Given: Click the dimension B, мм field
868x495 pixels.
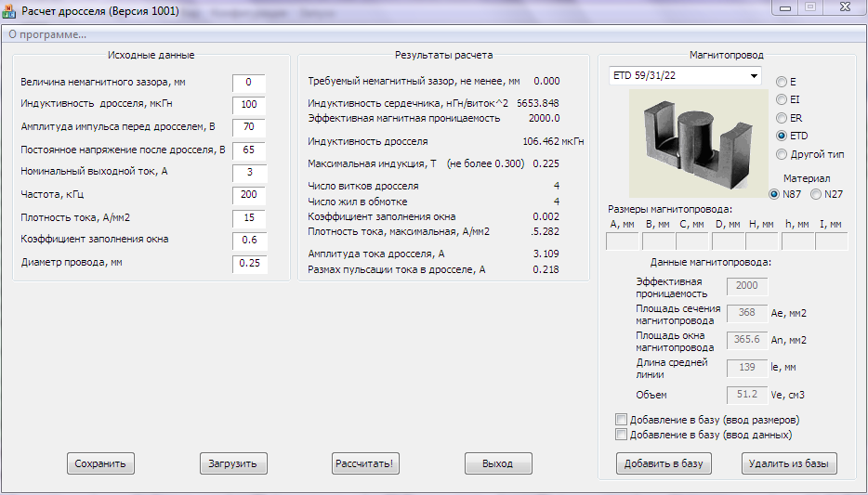Looking at the screenshot, I should (x=657, y=241).
